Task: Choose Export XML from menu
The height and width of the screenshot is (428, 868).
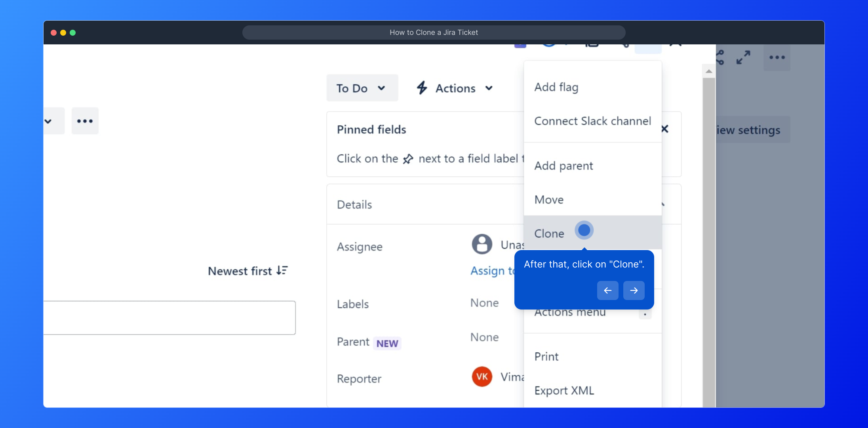Action: pos(564,391)
